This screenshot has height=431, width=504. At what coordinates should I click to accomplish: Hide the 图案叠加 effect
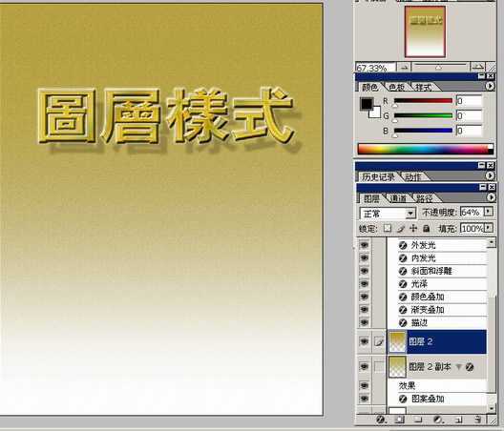click(x=365, y=399)
